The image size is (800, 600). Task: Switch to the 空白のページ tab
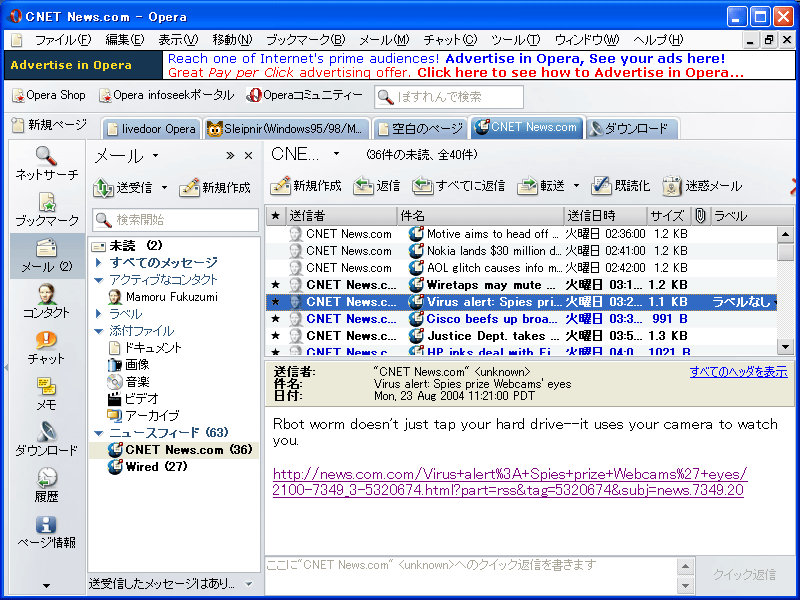(x=420, y=129)
